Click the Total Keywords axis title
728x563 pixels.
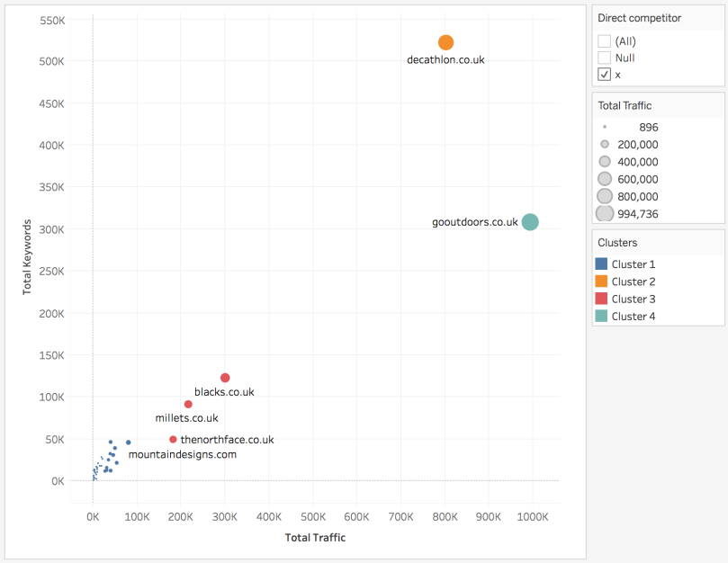click(x=27, y=256)
